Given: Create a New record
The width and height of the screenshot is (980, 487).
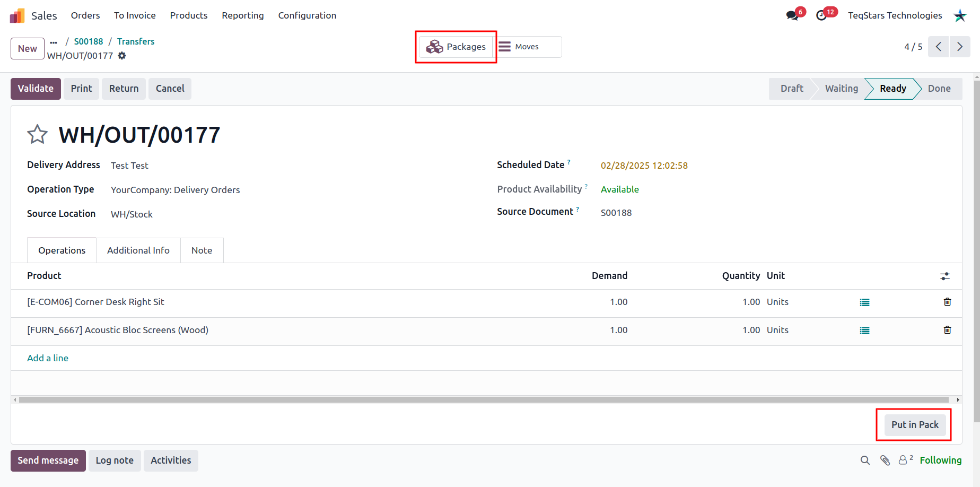Looking at the screenshot, I should tap(28, 49).
